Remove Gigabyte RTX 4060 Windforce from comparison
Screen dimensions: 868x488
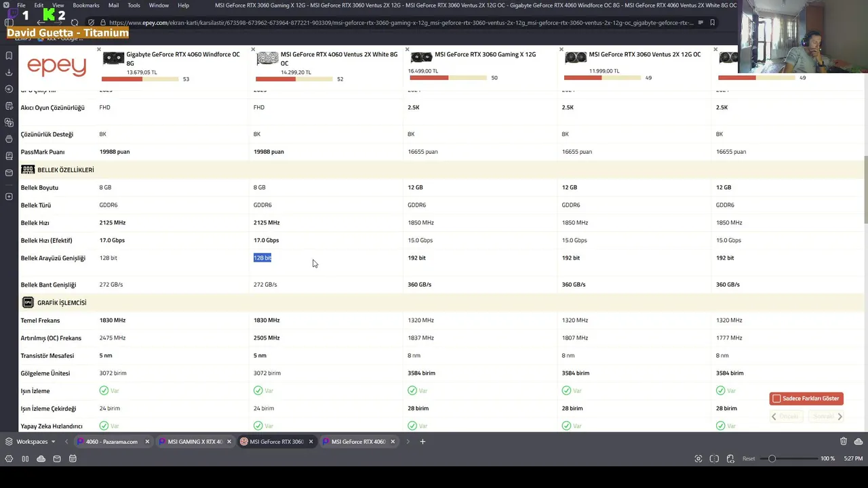pyautogui.click(x=99, y=49)
